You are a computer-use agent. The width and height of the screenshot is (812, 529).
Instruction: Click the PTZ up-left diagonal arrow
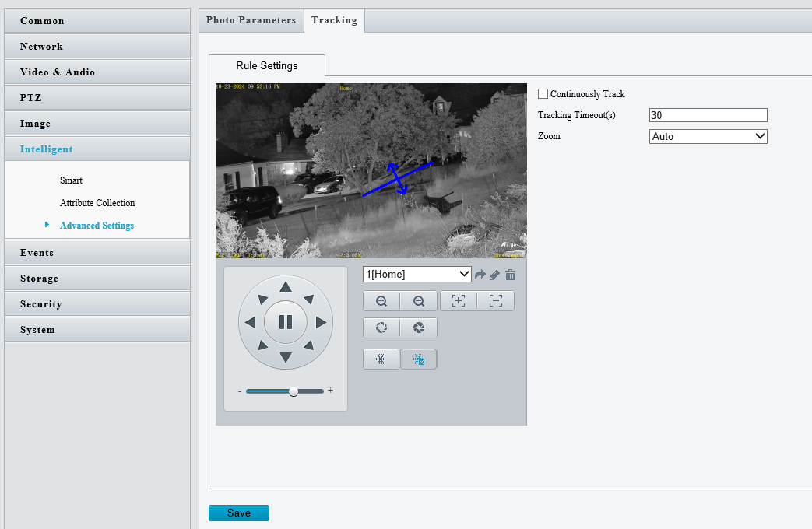262,300
